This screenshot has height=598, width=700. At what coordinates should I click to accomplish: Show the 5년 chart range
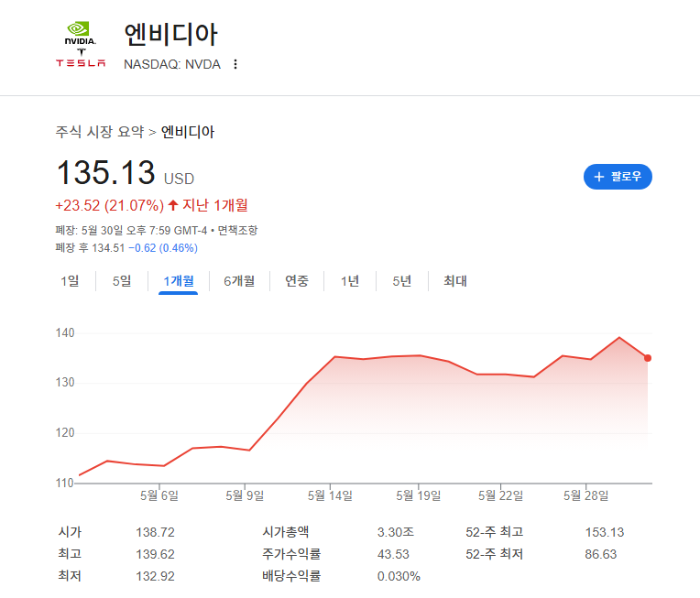pos(402,281)
